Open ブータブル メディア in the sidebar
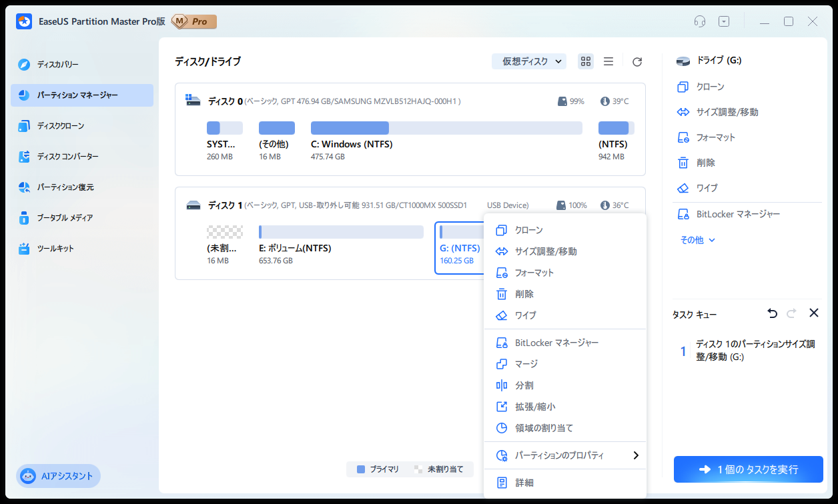 coord(81,218)
